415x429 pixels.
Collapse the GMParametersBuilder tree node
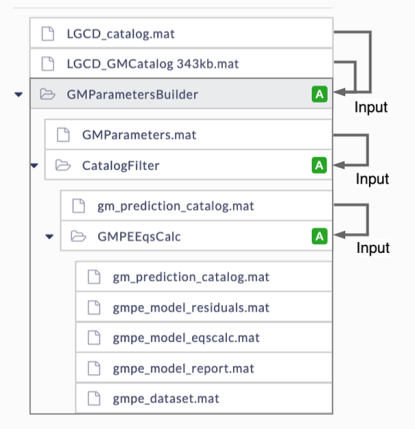click(19, 95)
